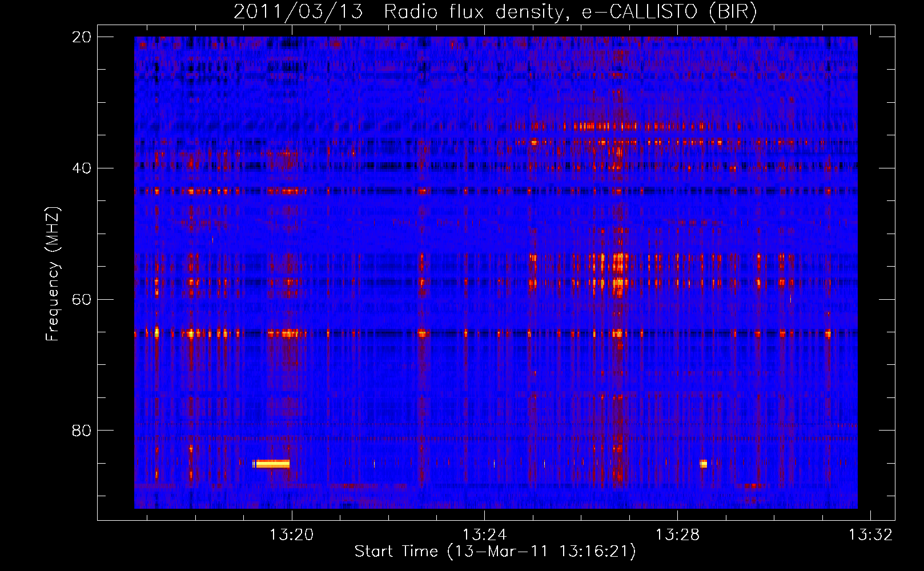924x571 pixels.
Task: Click the 60 MHz frequency tick label
Action: 81,299
